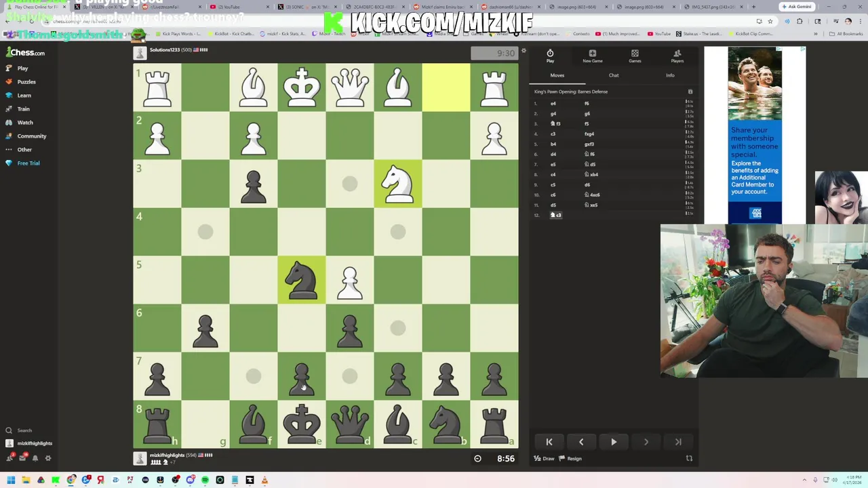Open the YouTube bookmark
Image resolution: width=868 pixels, height=488 pixels.
(659, 34)
